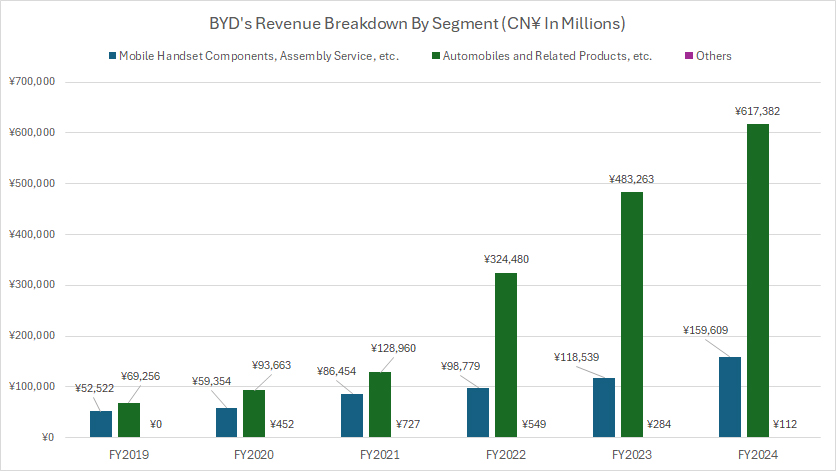Click the FY2023 category label
The height and width of the screenshot is (471, 836).
point(632,455)
